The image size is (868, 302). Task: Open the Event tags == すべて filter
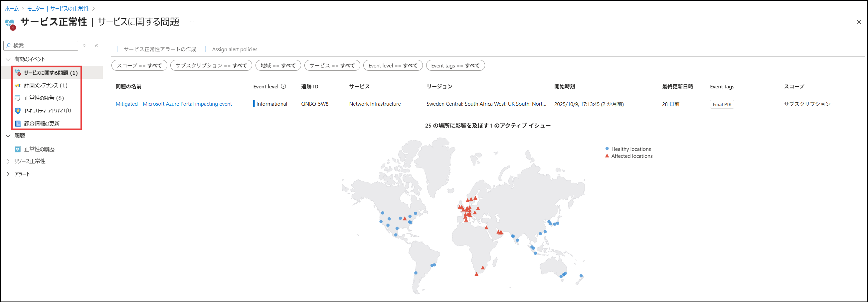[455, 65]
